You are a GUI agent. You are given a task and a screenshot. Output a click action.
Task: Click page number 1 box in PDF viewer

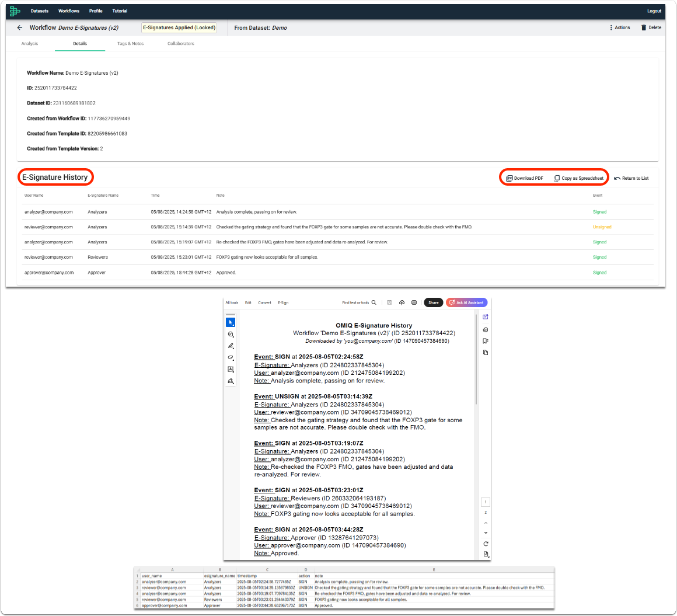486,502
